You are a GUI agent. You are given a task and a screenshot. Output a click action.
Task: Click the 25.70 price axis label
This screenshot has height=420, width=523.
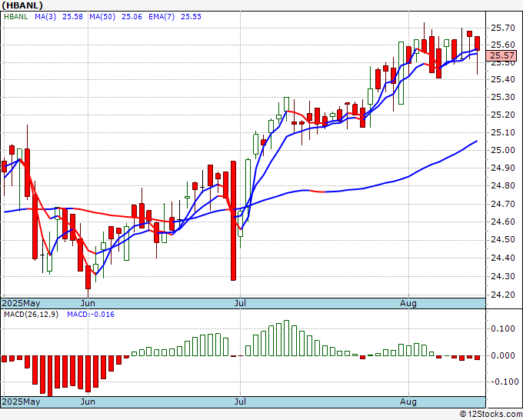[503, 28]
